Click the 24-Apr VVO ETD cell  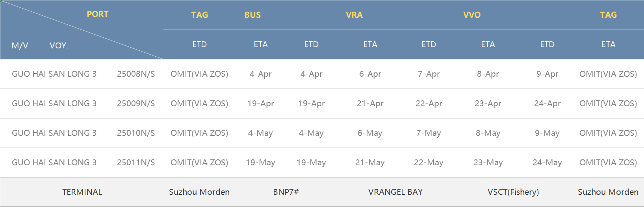(547, 103)
